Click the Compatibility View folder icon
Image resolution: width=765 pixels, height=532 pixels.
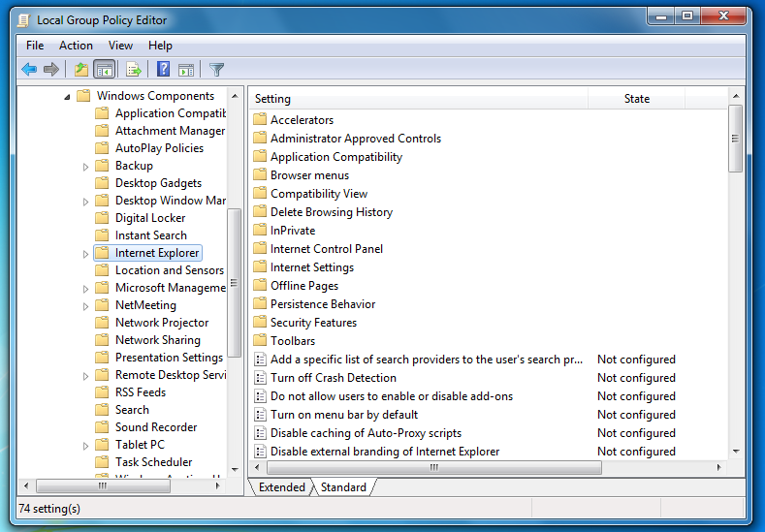point(260,193)
